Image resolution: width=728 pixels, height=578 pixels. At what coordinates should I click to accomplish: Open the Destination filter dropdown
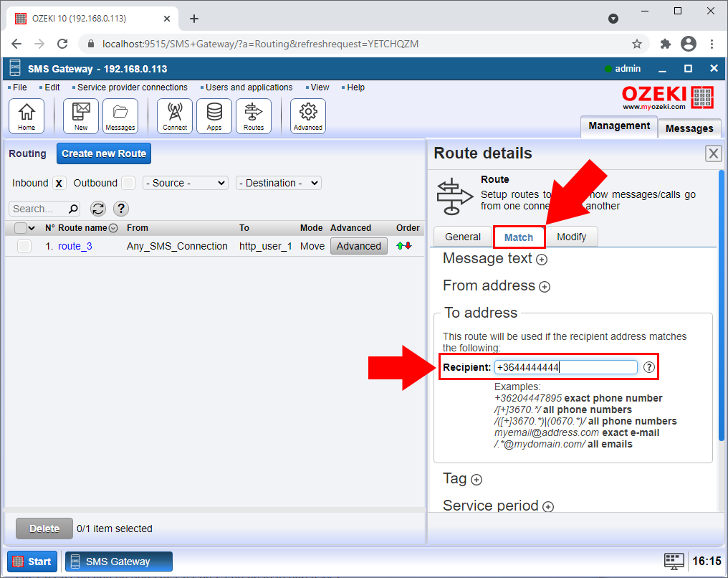pos(279,183)
